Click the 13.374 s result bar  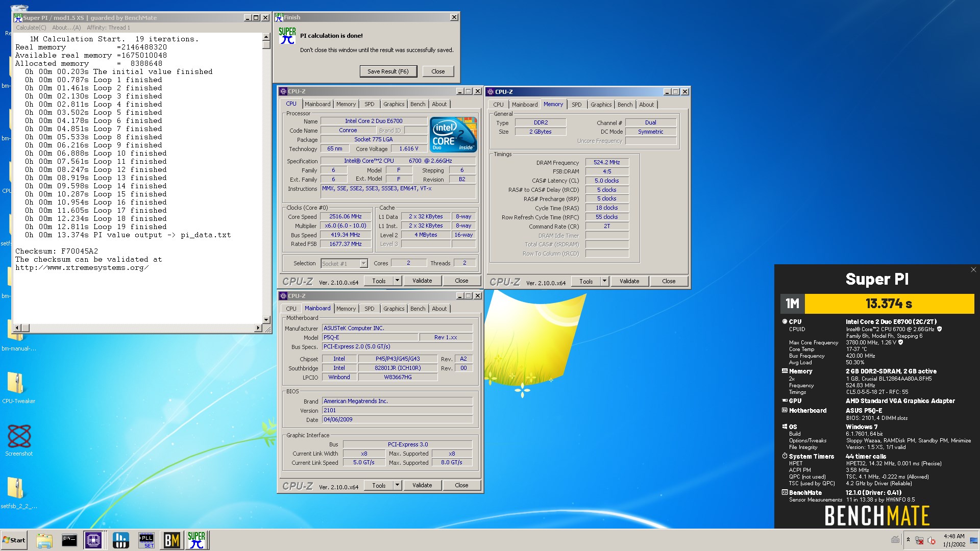[889, 304]
